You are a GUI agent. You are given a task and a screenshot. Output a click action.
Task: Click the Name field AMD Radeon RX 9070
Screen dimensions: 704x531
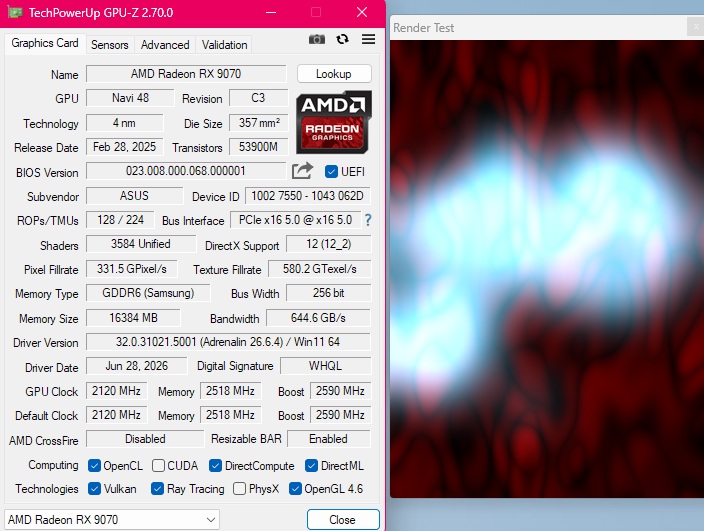(186, 74)
